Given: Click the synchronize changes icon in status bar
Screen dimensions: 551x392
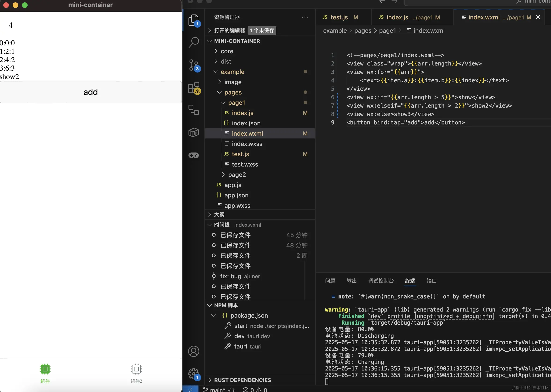Looking at the screenshot, I should 232,389.
